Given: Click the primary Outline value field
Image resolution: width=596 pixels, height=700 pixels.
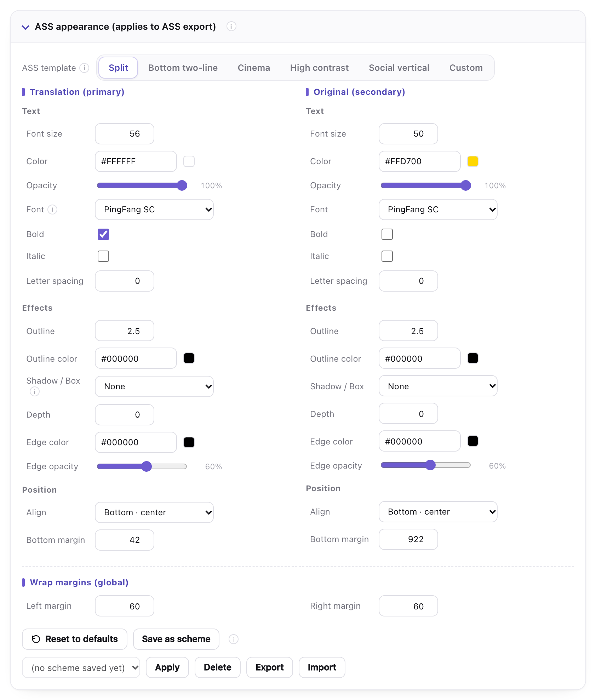Looking at the screenshot, I should (125, 331).
